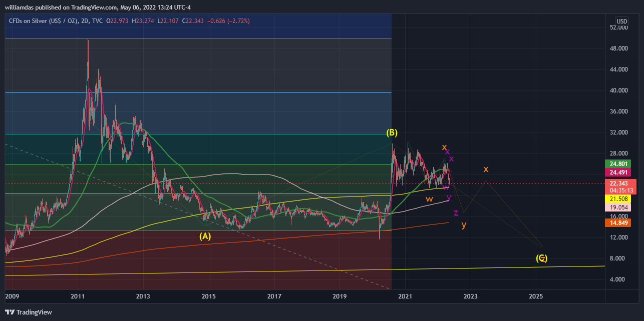Click the low value L22.107
Viewport: 644px width, 321px height.
pyautogui.click(x=169, y=21)
